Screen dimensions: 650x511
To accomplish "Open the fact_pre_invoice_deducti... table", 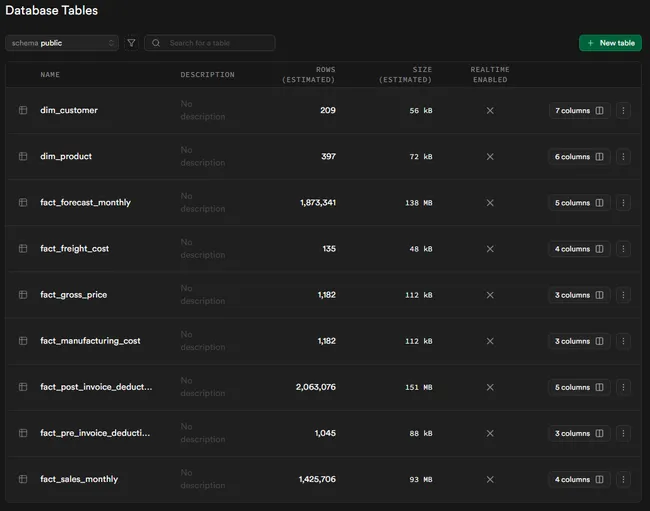I will (95, 433).
